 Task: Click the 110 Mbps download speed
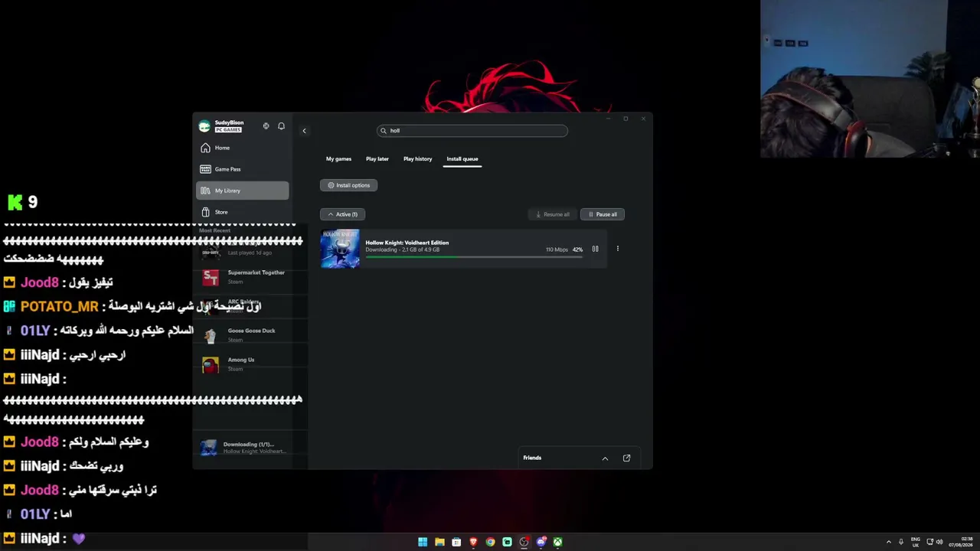click(x=557, y=249)
